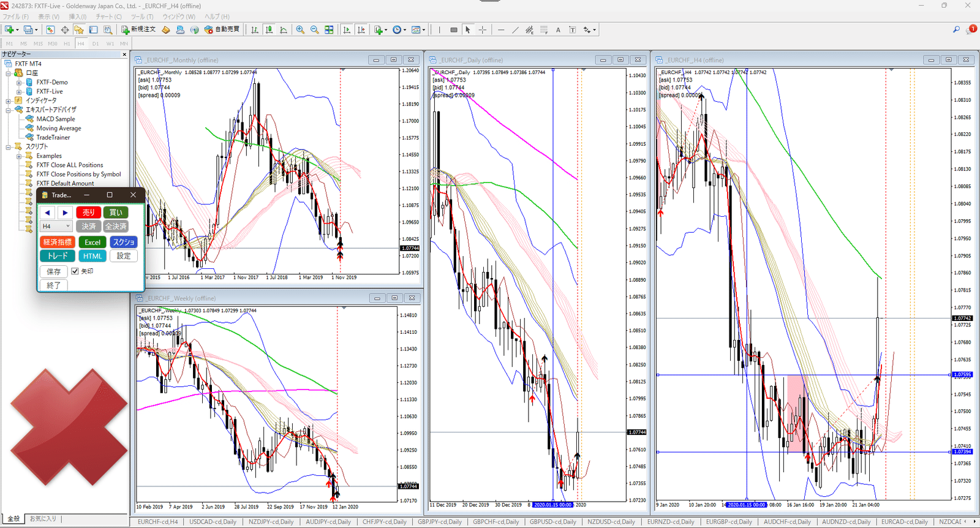Toggle chart shift

[x=361, y=29]
